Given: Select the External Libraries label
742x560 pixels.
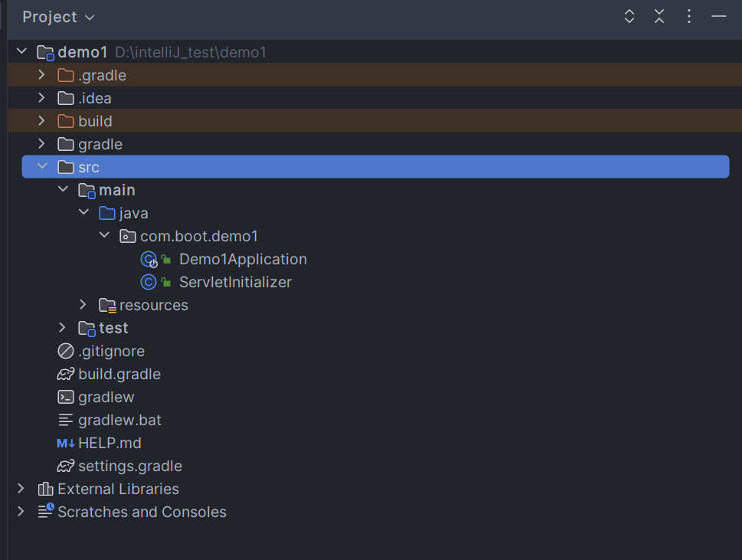Looking at the screenshot, I should point(118,489).
